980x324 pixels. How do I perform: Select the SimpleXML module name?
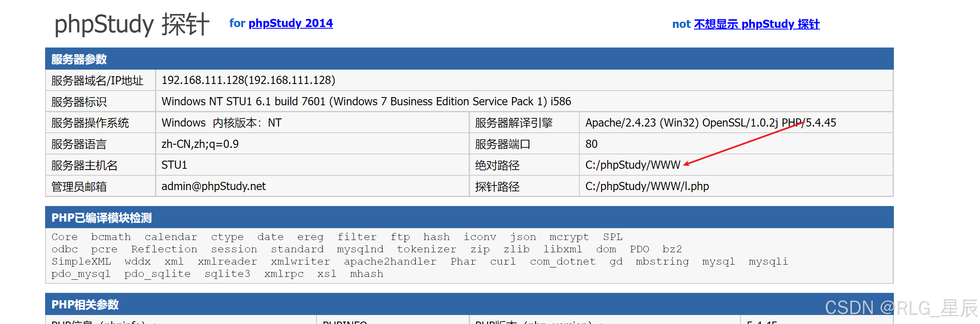pos(81,262)
